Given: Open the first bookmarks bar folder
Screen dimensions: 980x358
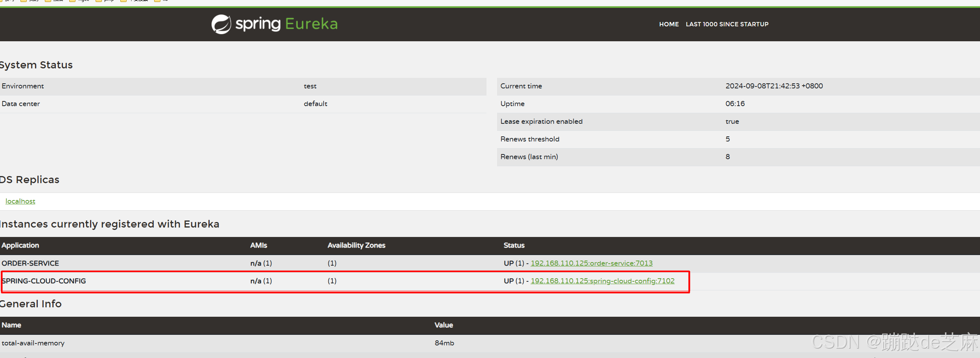Looking at the screenshot, I should 9,1.
